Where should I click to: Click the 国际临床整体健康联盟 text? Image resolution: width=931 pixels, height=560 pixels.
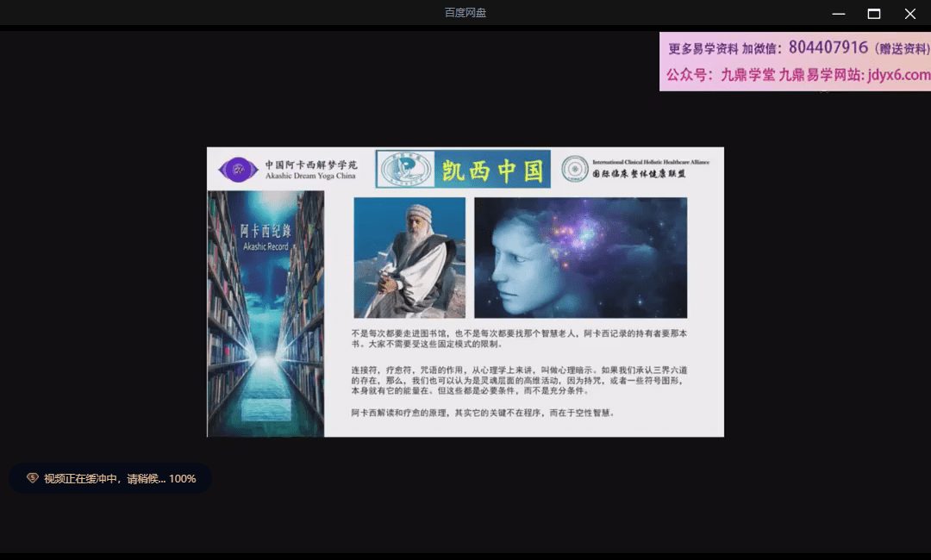639,174
